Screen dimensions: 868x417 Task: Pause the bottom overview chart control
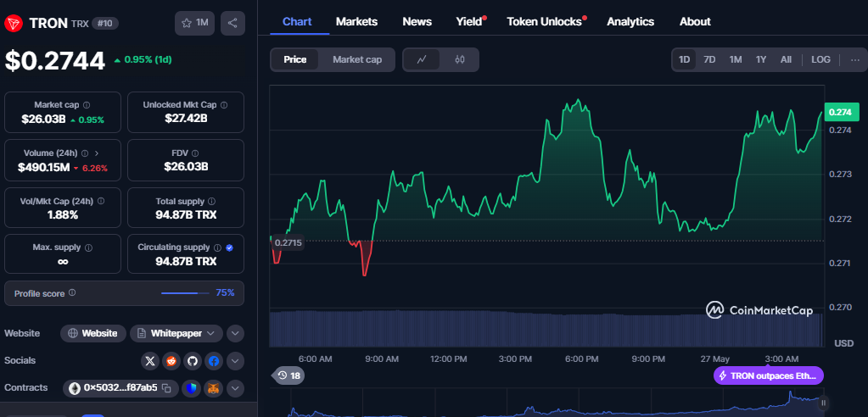point(823,403)
